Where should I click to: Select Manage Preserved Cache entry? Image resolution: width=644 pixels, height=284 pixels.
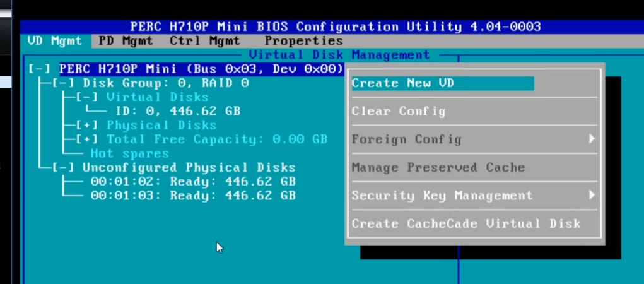438,168
